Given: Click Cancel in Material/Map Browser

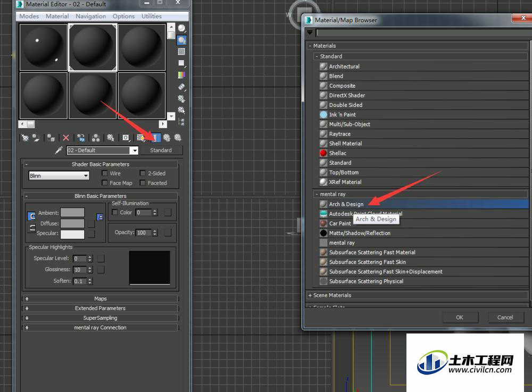Looking at the screenshot, I should pyautogui.click(x=505, y=318).
